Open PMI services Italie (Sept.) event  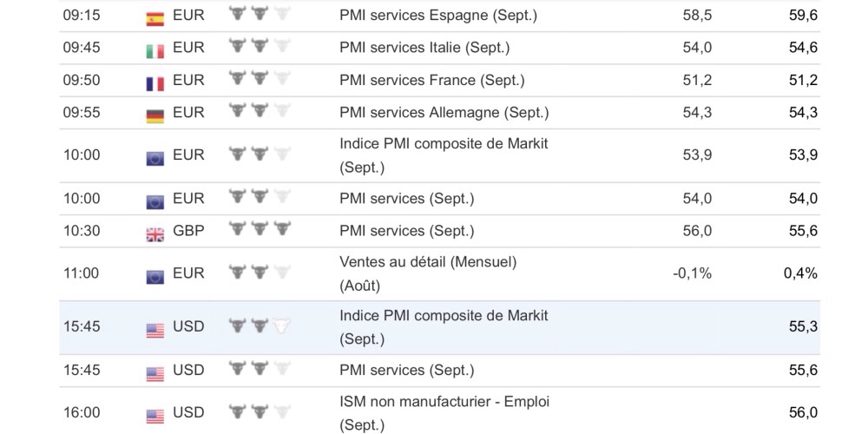(x=424, y=48)
